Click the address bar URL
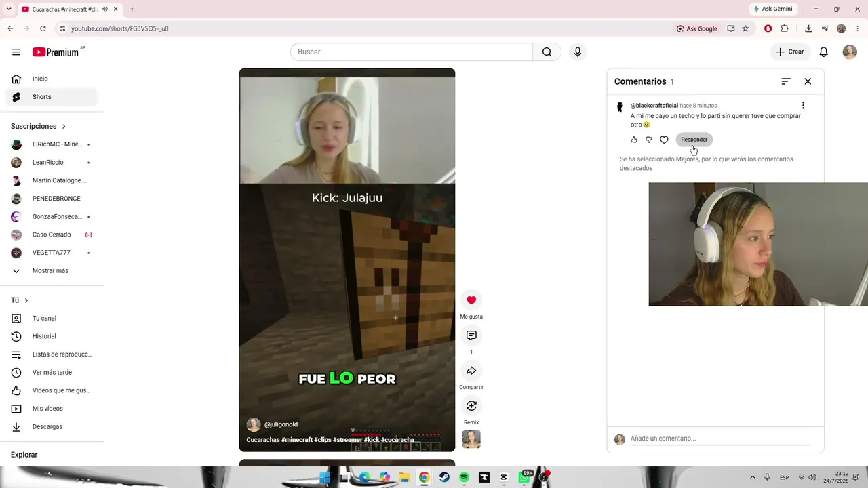This screenshot has height=488, width=868. pos(120,28)
